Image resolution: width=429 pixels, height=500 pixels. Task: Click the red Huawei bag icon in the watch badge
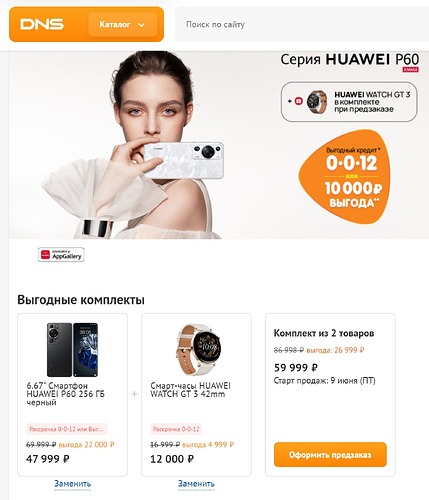(299, 101)
